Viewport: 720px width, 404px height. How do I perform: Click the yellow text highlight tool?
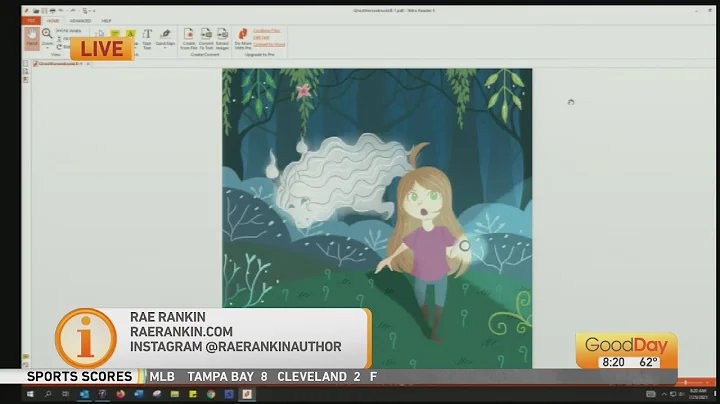pyautogui.click(x=130, y=34)
